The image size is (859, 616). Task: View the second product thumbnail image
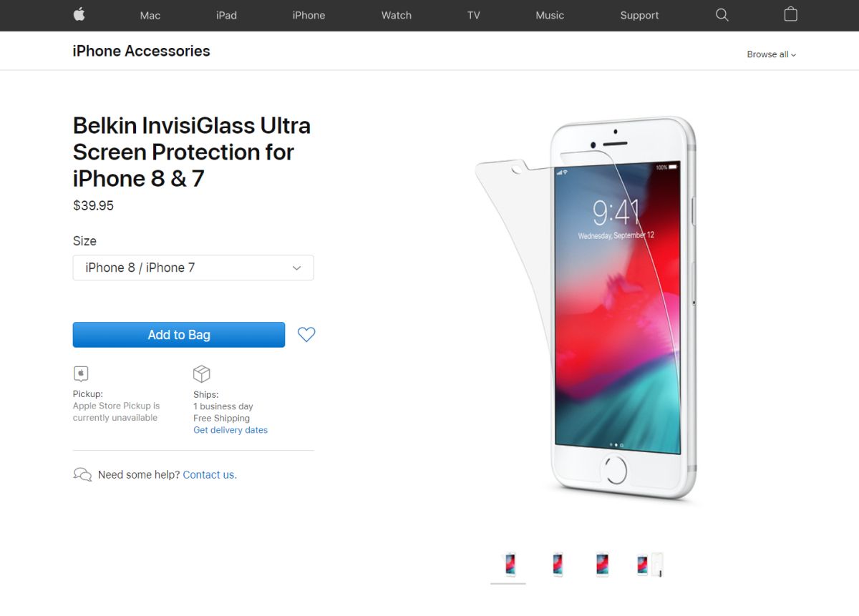(556, 565)
